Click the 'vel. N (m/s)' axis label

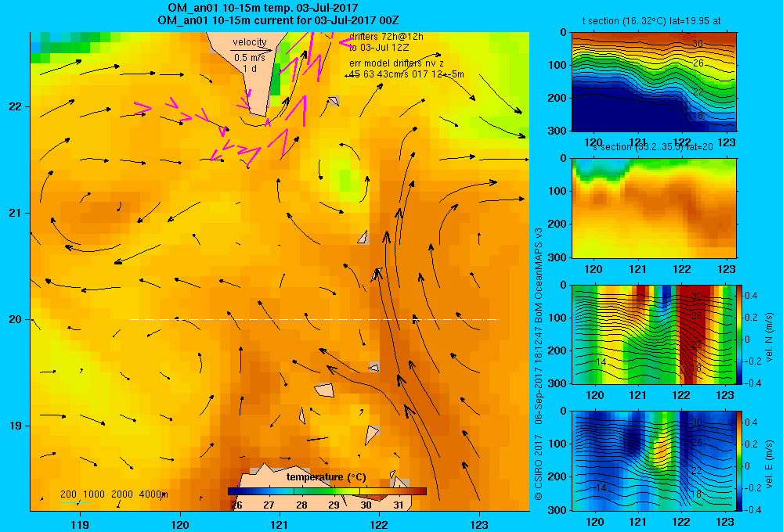click(769, 337)
